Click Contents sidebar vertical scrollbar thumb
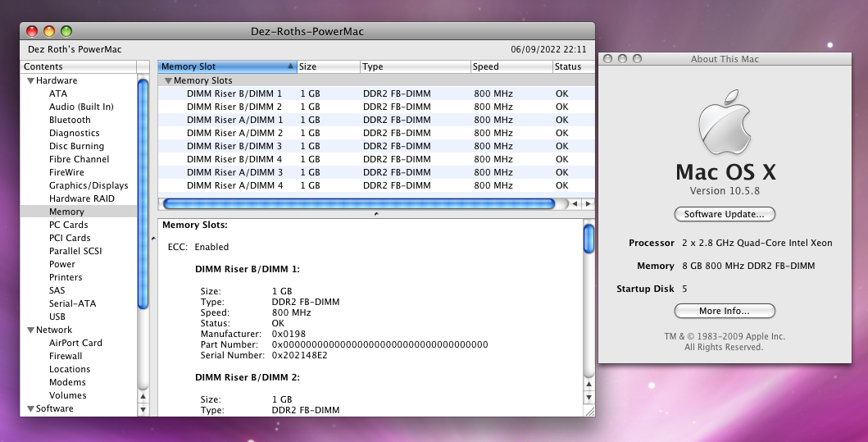Screen dimensions: 868x442 143,194
